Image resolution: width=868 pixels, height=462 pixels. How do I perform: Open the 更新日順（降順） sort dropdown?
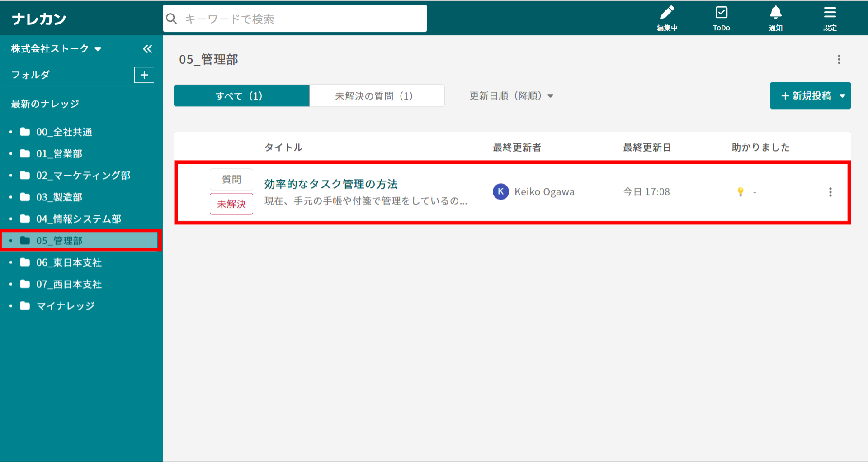pyautogui.click(x=511, y=96)
